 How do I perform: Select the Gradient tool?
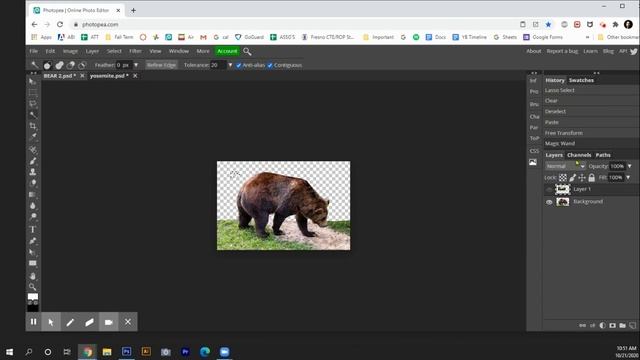[x=33, y=195]
